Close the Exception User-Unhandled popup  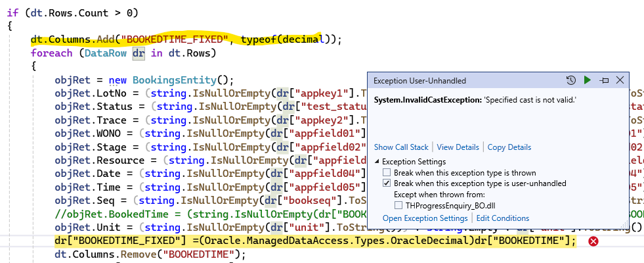620,80
